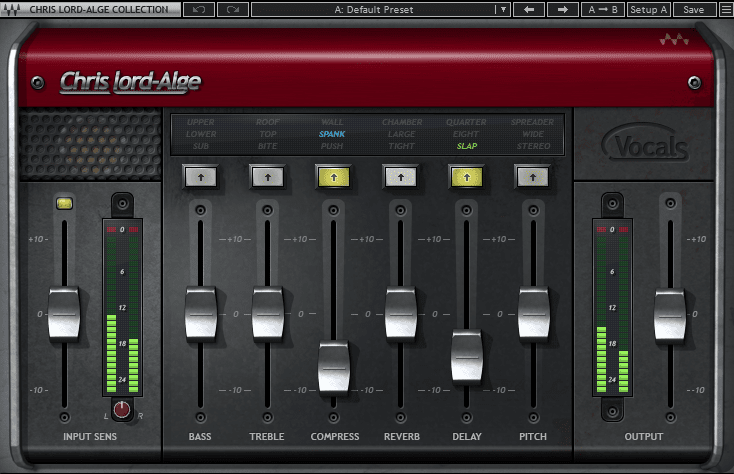Cycle the BASS mode arrow button
This screenshot has width=734, height=474.
[201, 177]
